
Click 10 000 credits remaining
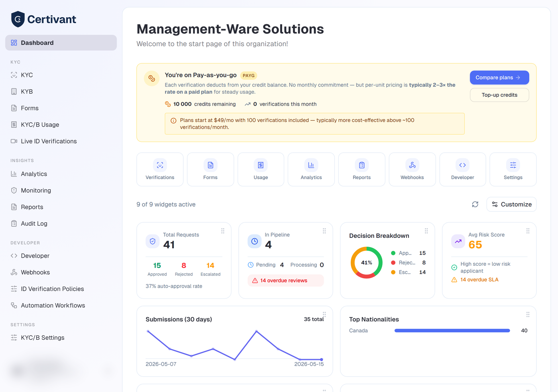(200, 104)
